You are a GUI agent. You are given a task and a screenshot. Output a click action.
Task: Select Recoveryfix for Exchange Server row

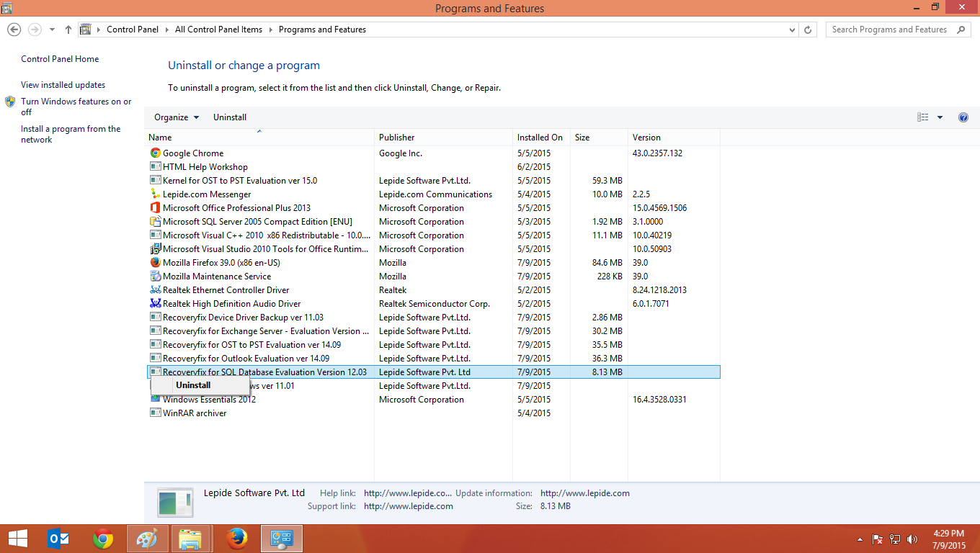pyautogui.click(x=433, y=331)
